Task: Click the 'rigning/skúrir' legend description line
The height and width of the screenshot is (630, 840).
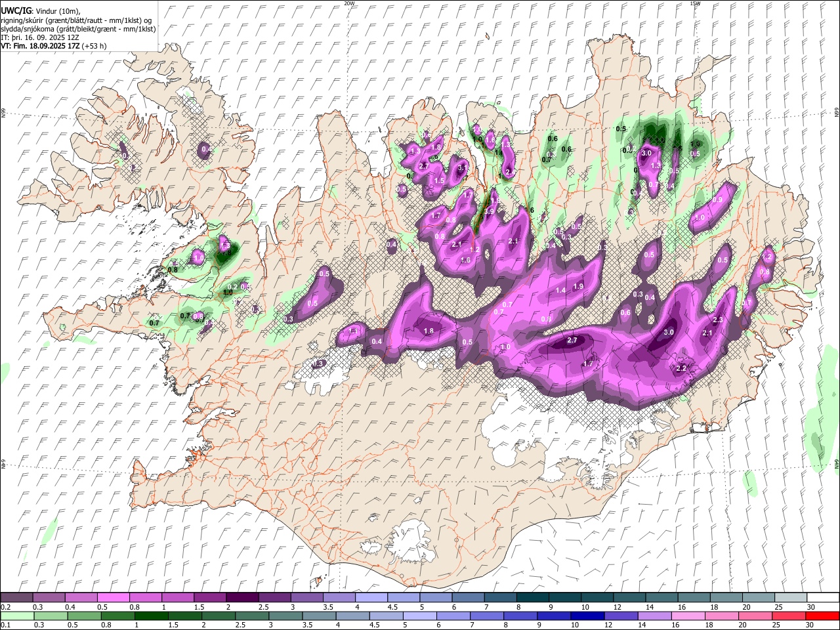Action: [x=76, y=20]
